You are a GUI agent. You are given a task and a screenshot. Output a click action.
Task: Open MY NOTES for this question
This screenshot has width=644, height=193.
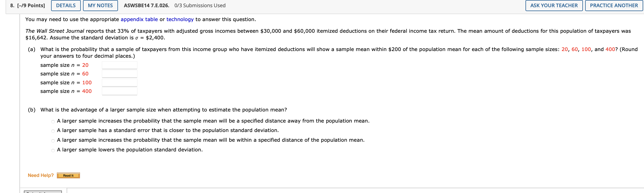(100, 5)
